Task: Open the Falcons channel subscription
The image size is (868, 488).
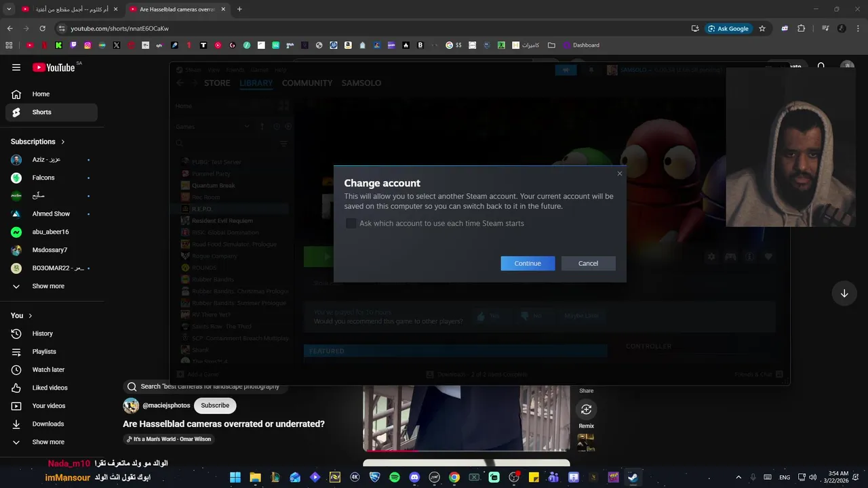Action: [x=52, y=178]
